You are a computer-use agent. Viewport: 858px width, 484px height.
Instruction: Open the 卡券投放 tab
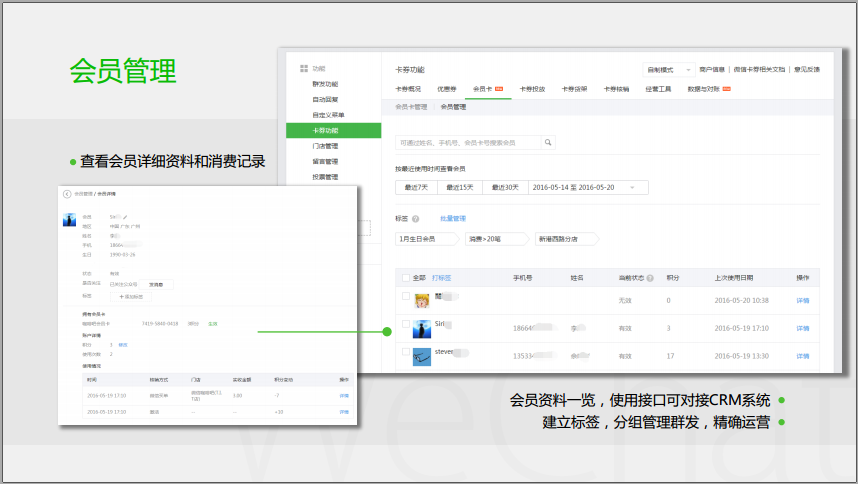click(x=532, y=89)
